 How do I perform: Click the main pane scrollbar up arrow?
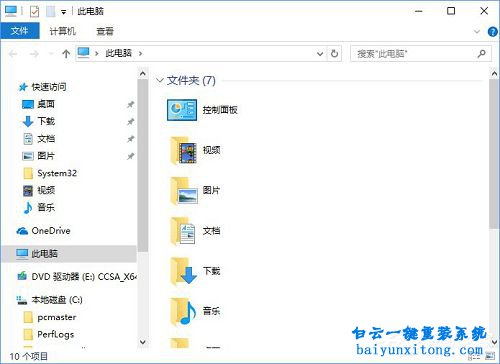point(494,74)
